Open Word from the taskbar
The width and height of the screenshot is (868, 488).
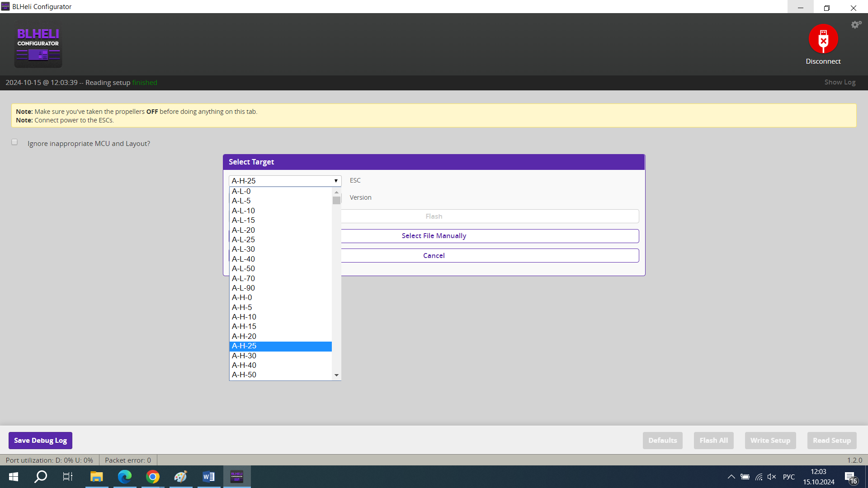tap(208, 477)
